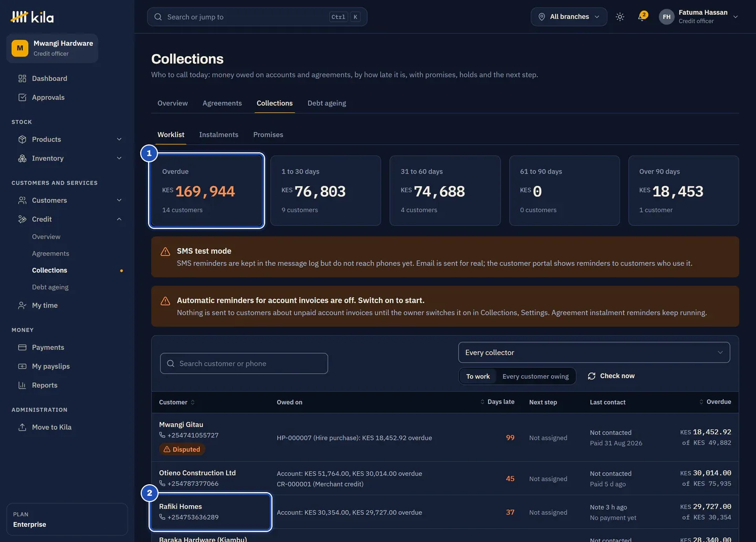Click the Dashboard grid icon
This screenshot has width=756, height=542.
[22, 78]
